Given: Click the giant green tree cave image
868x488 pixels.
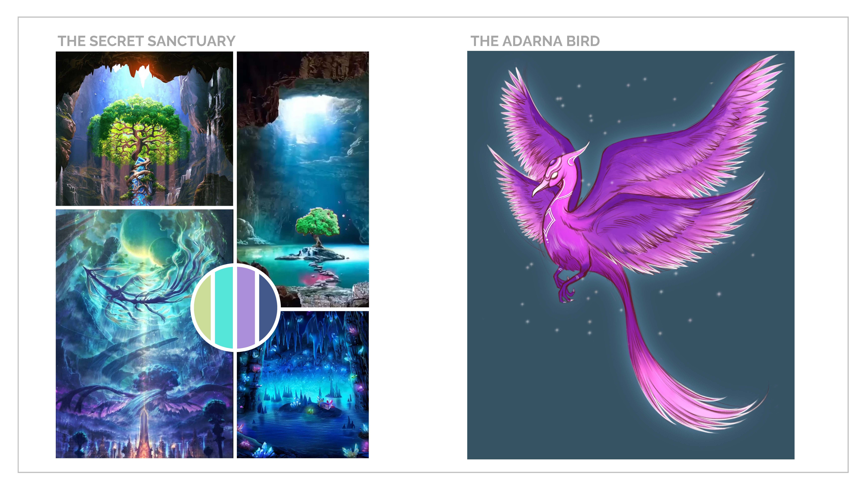Looking at the screenshot, I should pos(144,128).
